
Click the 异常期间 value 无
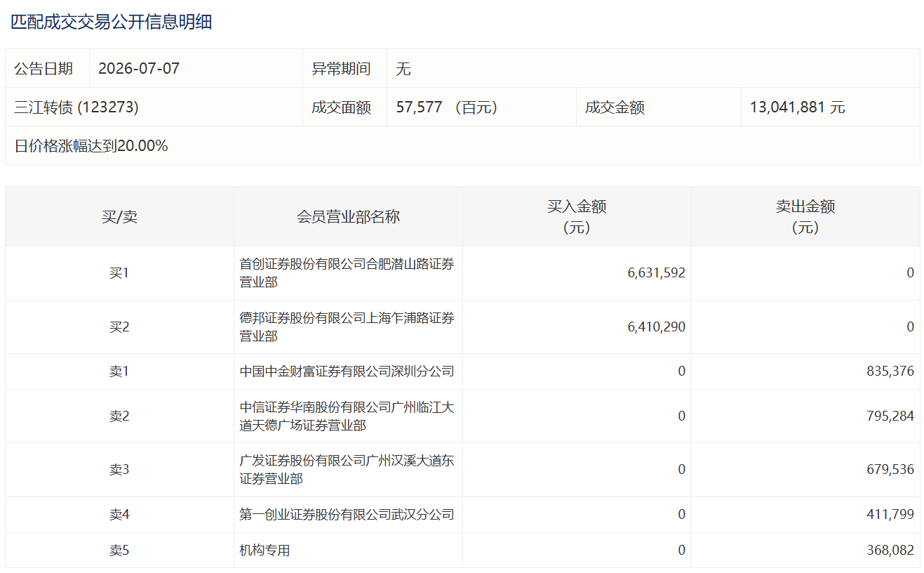coord(403,69)
